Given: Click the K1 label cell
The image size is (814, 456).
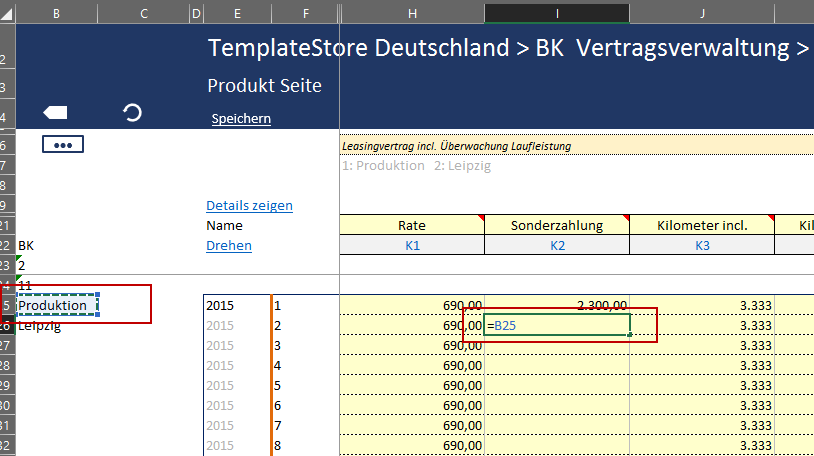Looking at the screenshot, I should coord(412,246).
